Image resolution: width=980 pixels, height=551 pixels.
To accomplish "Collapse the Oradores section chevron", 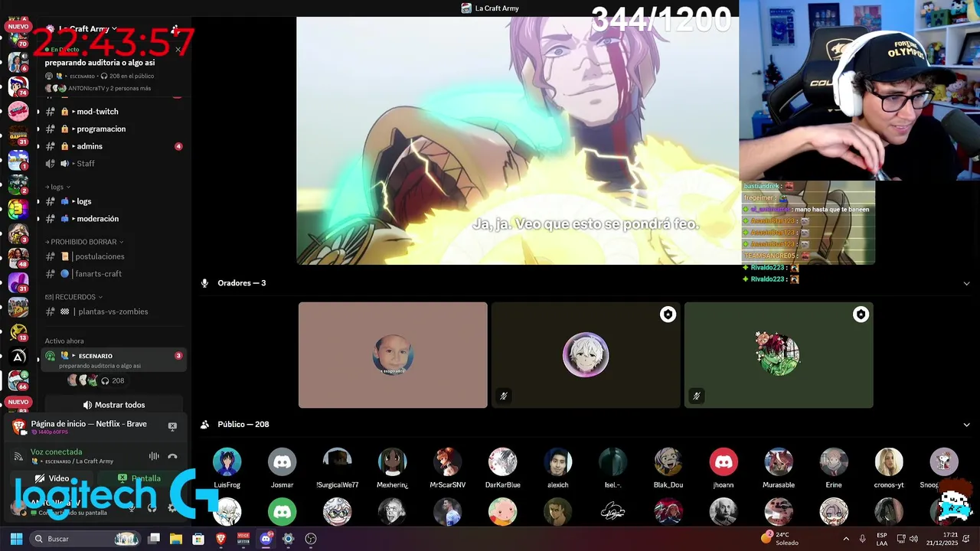I will click(x=966, y=283).
